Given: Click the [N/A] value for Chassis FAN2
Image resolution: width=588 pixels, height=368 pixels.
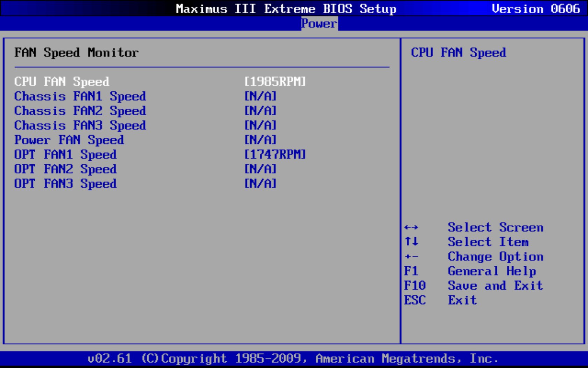Looking at the screenshot, I should tap(260, 111).
